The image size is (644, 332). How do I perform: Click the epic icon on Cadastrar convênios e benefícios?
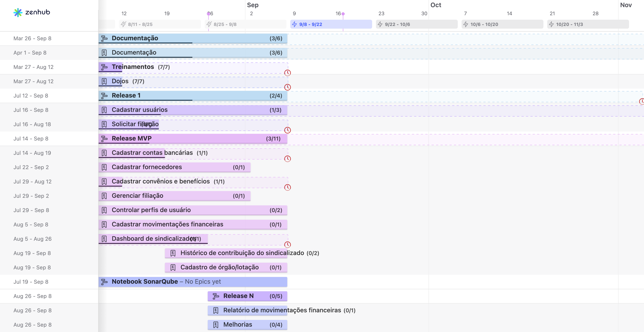coord(104,181)
